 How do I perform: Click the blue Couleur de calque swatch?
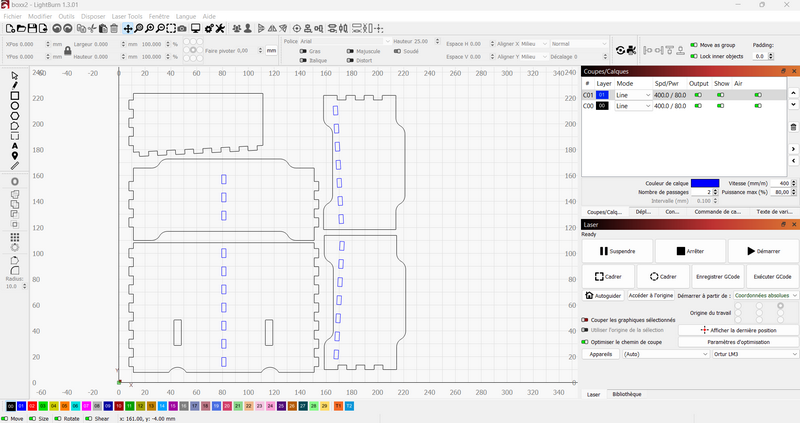(x=704, y=183)
